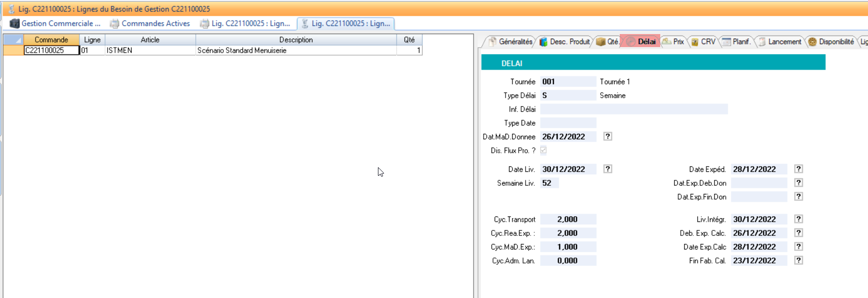The width and height of the screenshot is (868, 298).
Task: Sort by the Article column header
Action: tap(150, 40)
